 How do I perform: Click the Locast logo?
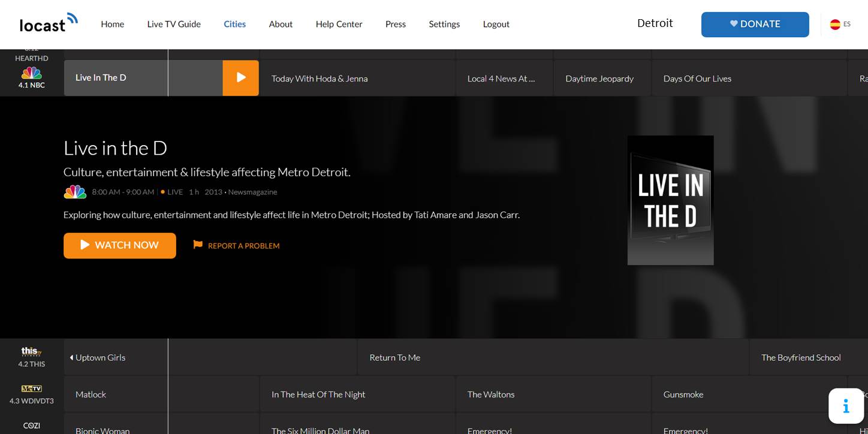coord(49,23)
